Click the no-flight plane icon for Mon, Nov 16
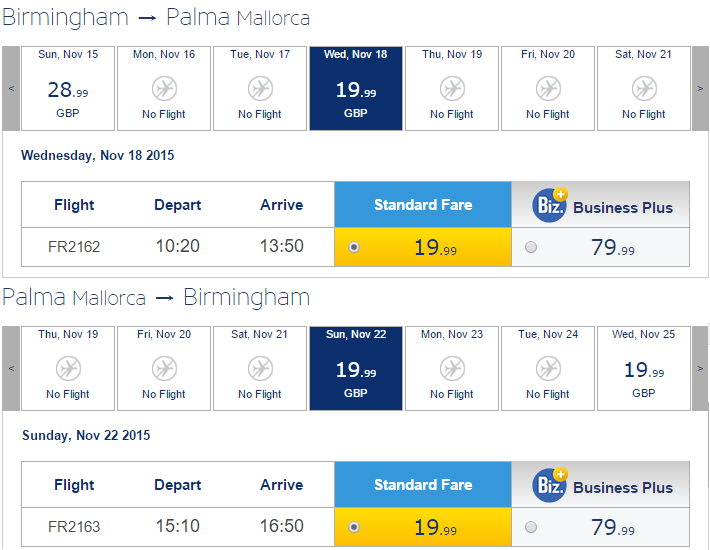 [164, 88]
